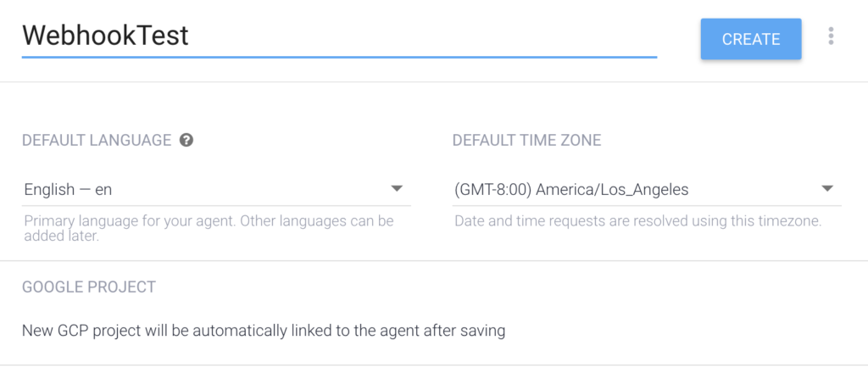This screenshot has width=868, height=368.
Task: Open the three-dot more options menu
Action: tap(831, 36)
